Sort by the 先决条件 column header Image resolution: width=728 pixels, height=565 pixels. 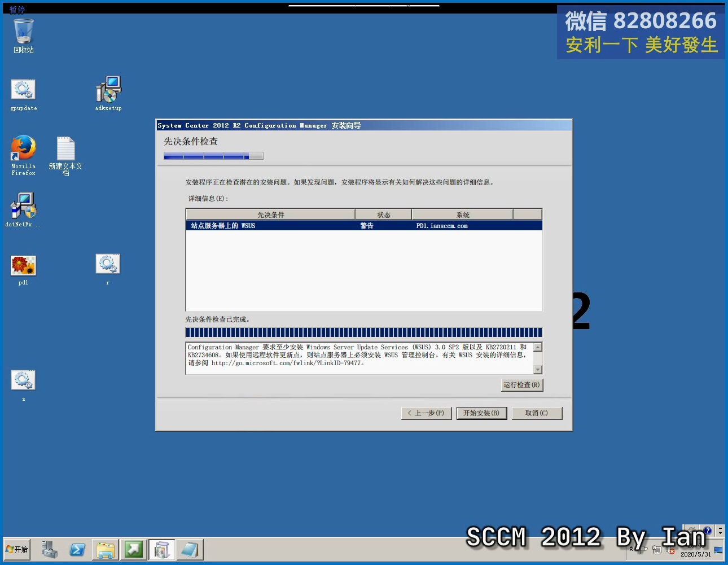tap(271, 214)
